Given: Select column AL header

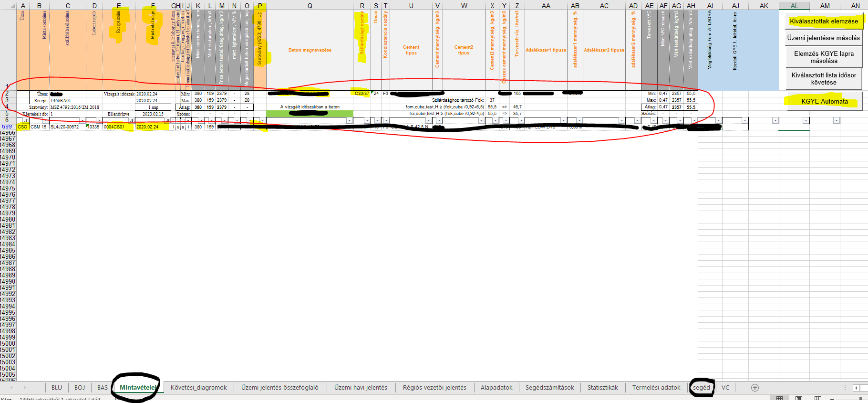Looking at the screenshot, I should click(x=794, y=6).
